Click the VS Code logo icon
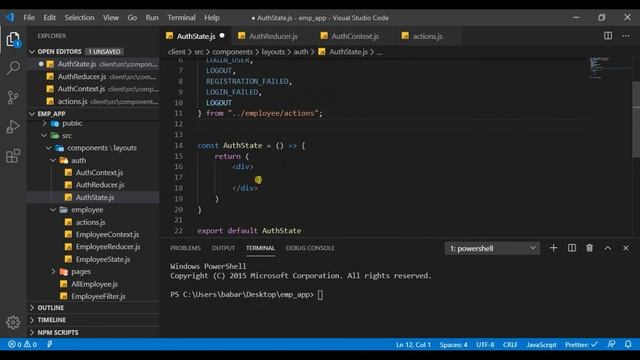 pos(9,18)
